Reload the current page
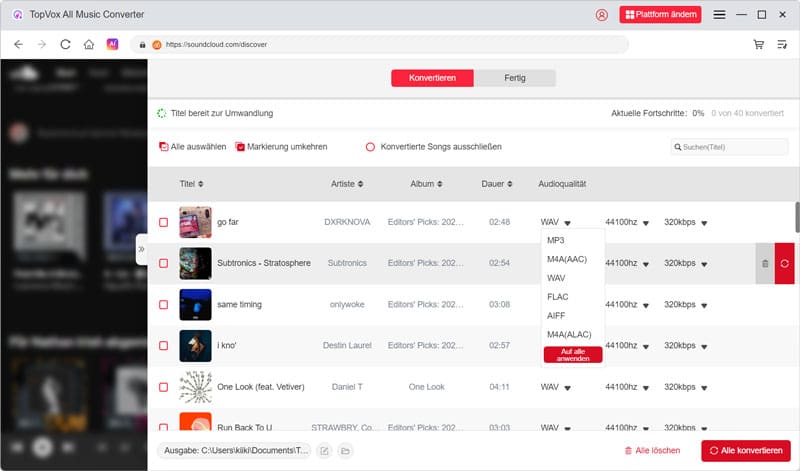The image size is (800, 471). [x=65, y=44]
